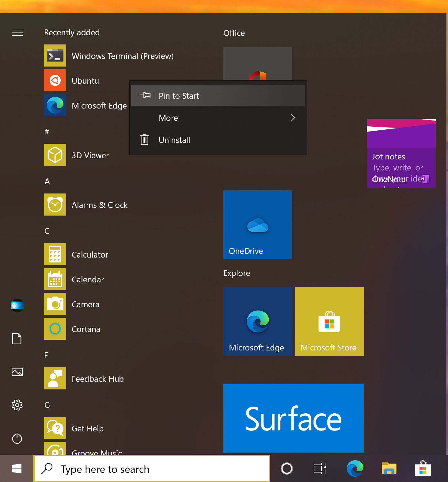Open File Explorer from the taskbar
Image resolution: width=448 pixels, height=482 pixels.
pyautogui.click(x=389, y=469)
